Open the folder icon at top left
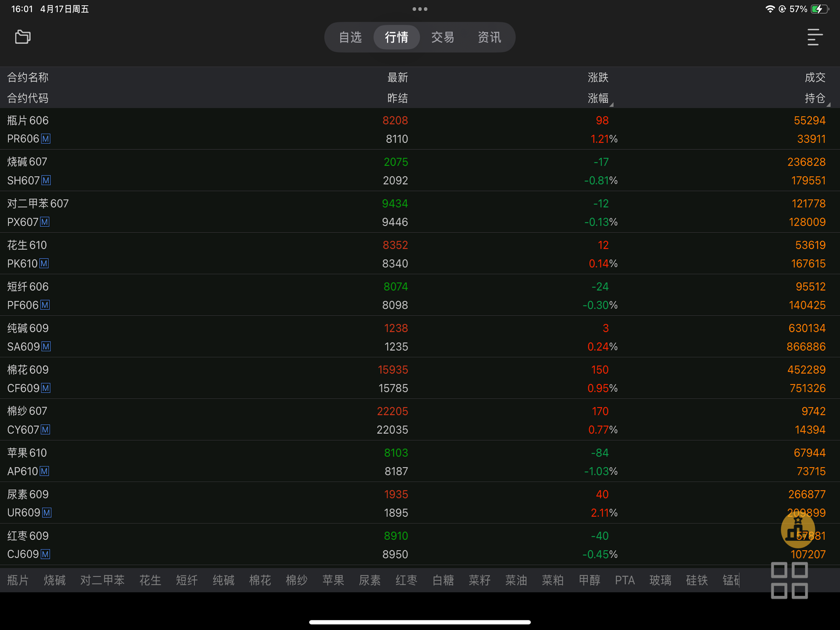Viewport: 840px width, 630px height. click(x=23, y=37)
